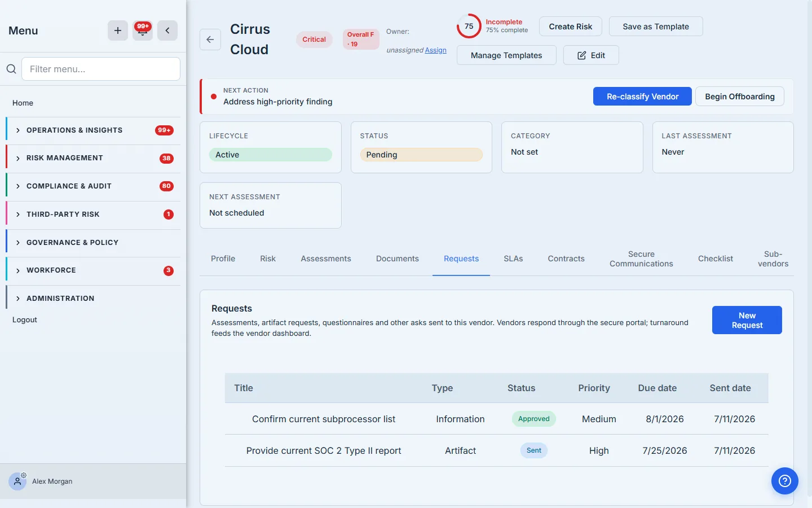Focus the Filter menu input field
Image resolution: width=812 pixels, height=508 pixels.
click(x=101, y=69)
